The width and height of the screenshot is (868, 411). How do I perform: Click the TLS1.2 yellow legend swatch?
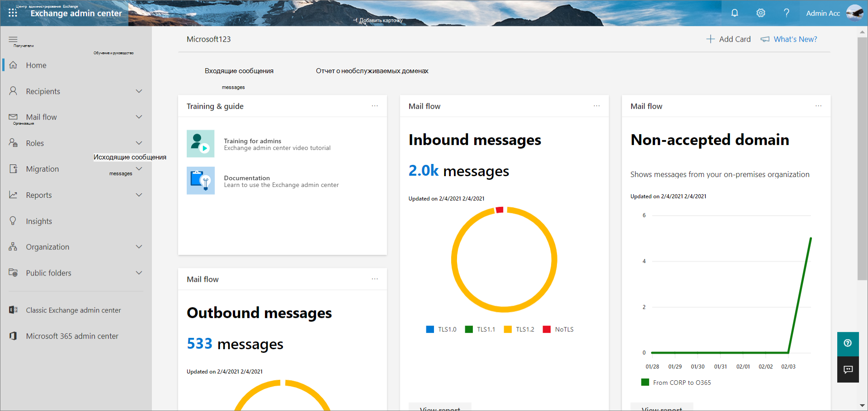508,329
